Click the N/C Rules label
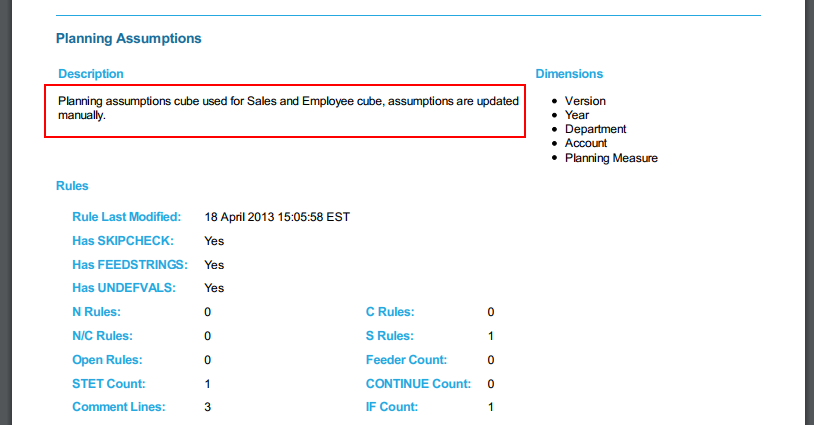Viewport: 814px width, 425px height. point(102,336)
